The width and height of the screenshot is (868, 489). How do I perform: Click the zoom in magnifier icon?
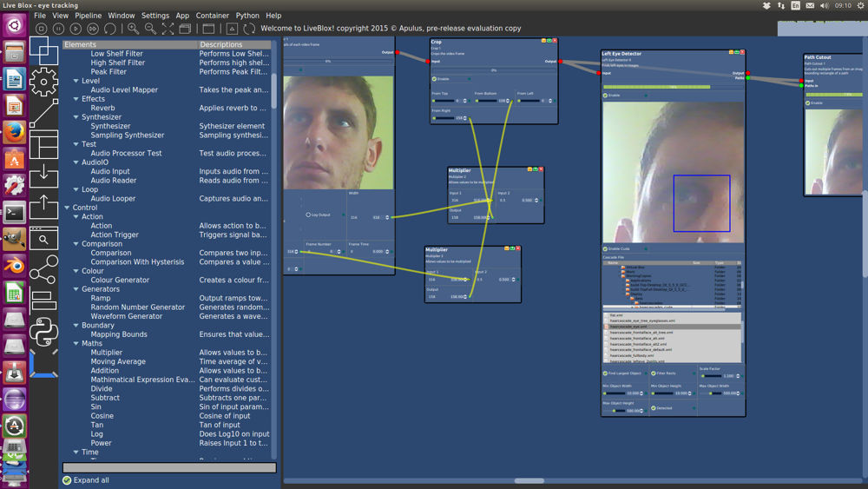coord(134,29)
